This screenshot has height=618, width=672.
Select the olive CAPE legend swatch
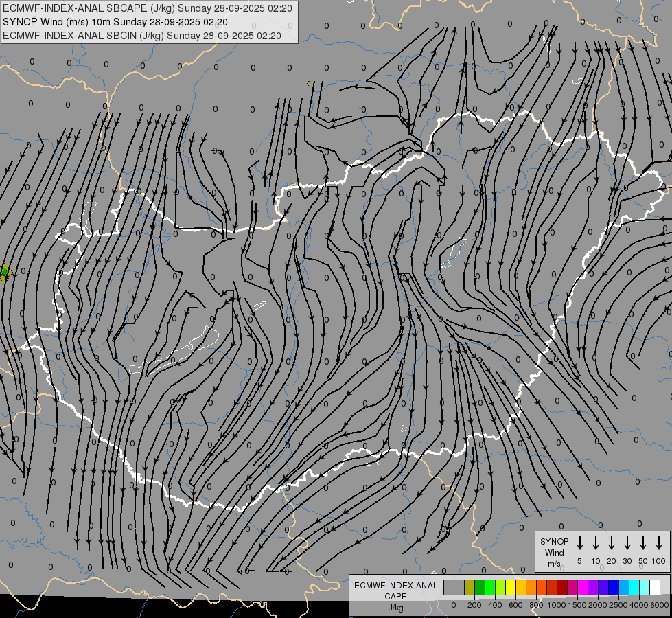[x=470, y=587]
